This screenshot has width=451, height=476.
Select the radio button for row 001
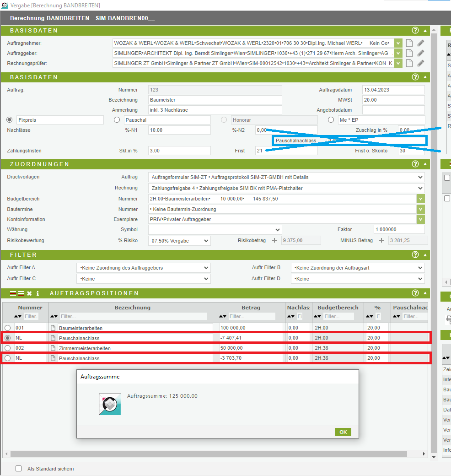(x=7, y=328)
